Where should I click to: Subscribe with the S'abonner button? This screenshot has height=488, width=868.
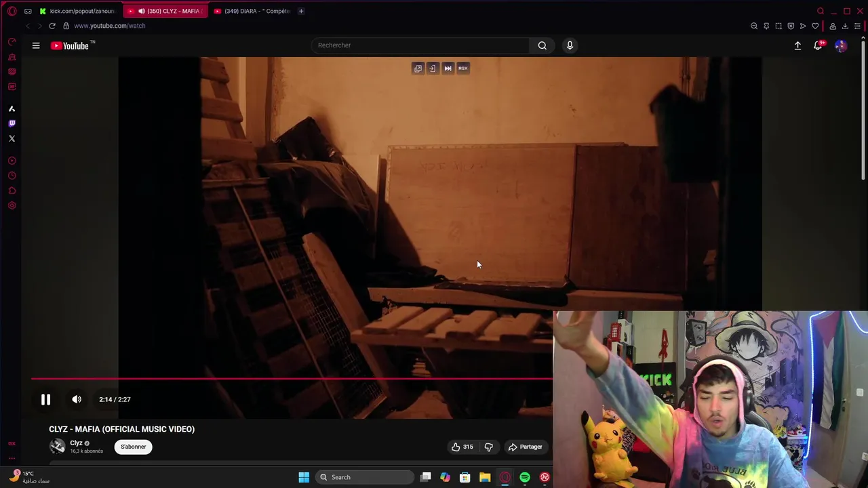tap(133, 447)
